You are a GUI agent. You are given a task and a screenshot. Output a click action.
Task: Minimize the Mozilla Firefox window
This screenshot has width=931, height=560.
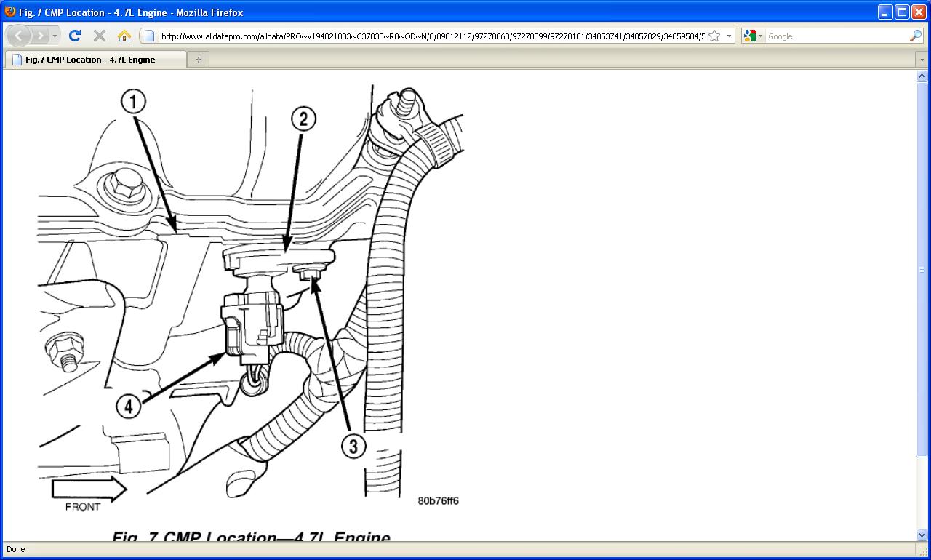click(885, 12)
